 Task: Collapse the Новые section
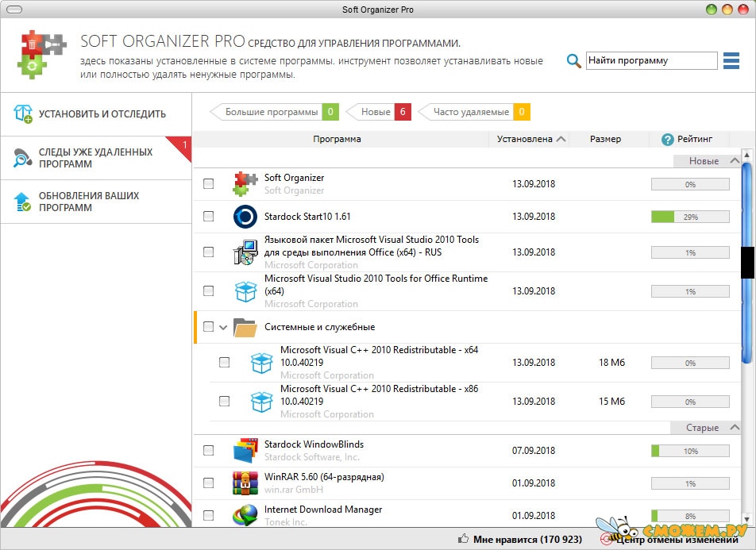(x=735, y=160)
